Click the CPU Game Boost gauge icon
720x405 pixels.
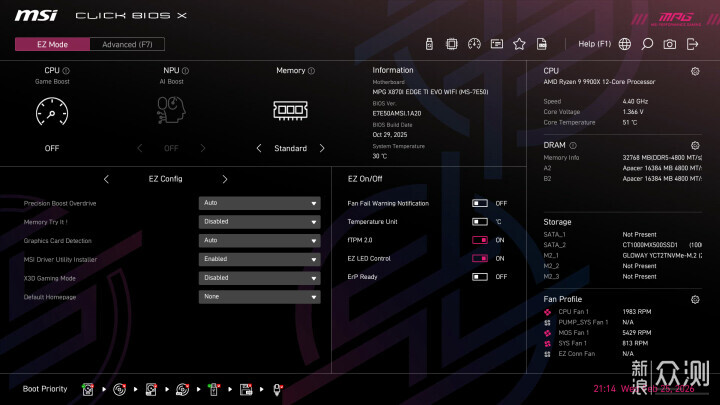[52, 111]
